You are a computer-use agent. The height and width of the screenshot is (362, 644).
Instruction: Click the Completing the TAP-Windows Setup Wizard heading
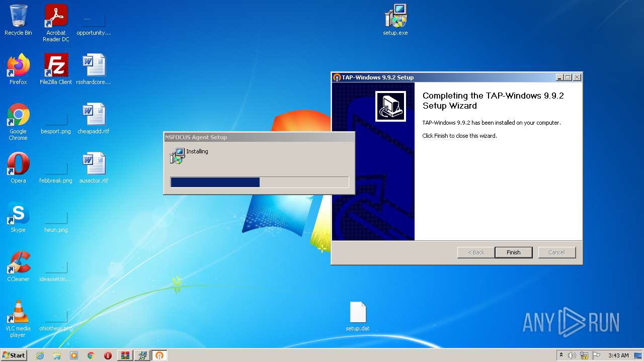pyautogui.click(x=493, y=101)
